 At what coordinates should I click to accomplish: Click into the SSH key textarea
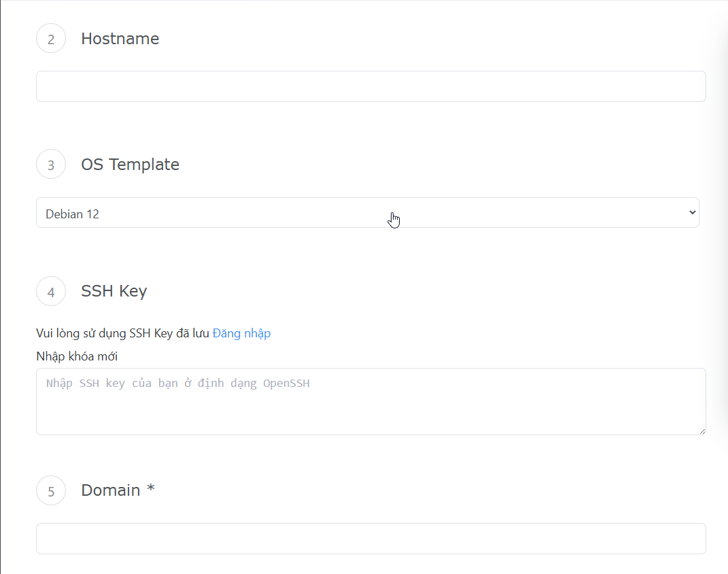370,408
